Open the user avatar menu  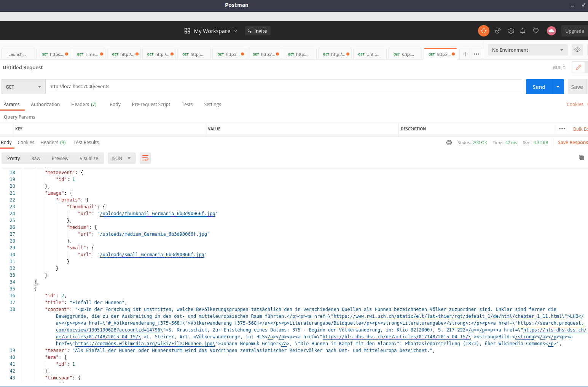[x=551, y=31]
